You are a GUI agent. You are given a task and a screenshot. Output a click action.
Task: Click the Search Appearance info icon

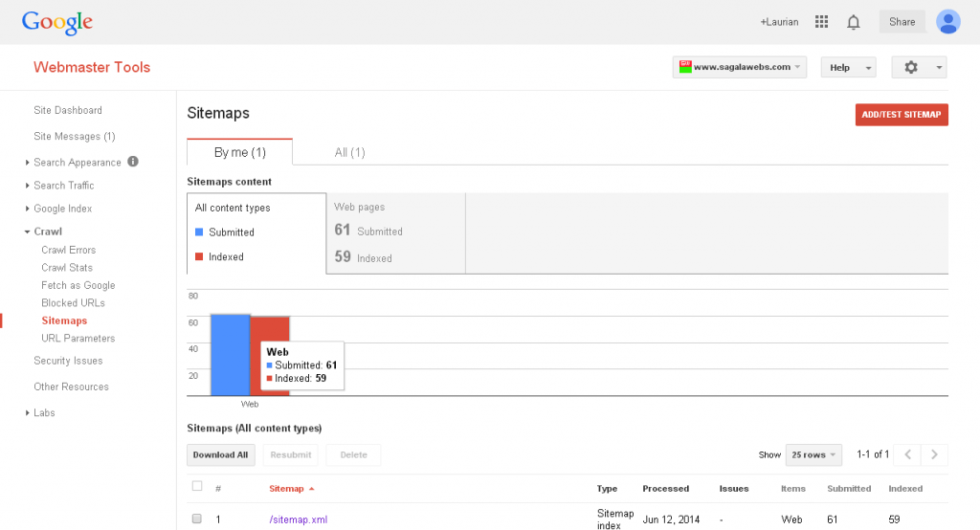click(132, 162)
